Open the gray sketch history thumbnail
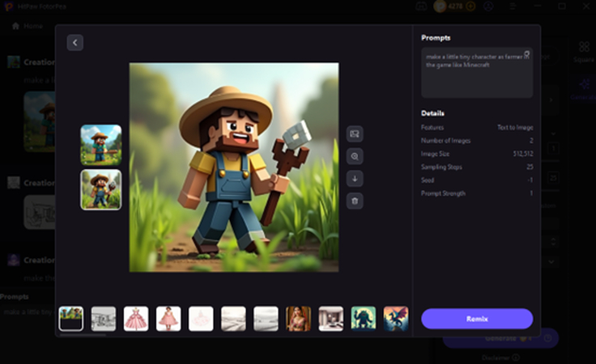 [104, 318]
